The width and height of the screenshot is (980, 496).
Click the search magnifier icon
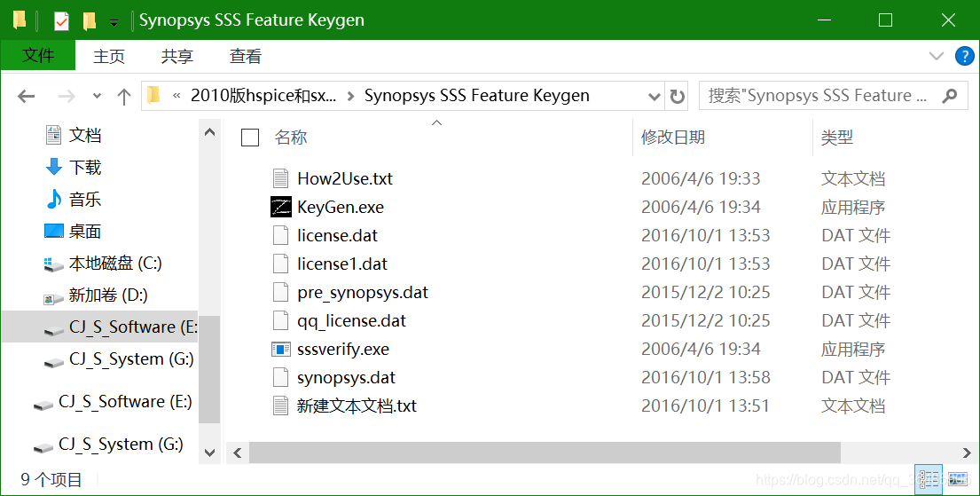[949, 96]
